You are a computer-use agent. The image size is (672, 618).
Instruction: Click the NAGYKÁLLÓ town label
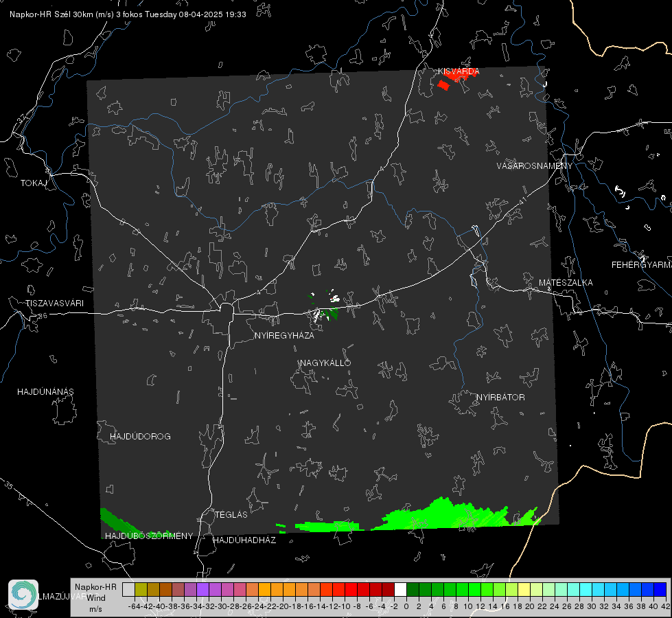pyautogui.click(x=325, y=363)
